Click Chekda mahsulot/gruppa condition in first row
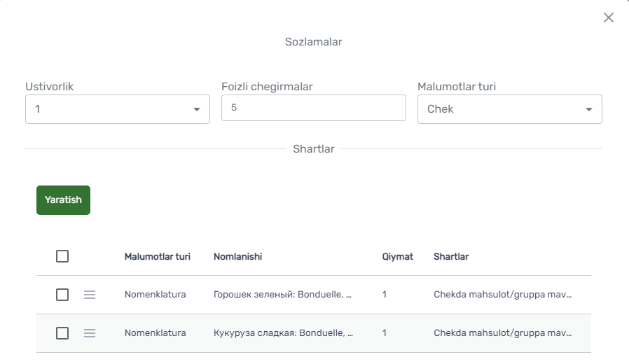 coord(503,295)
